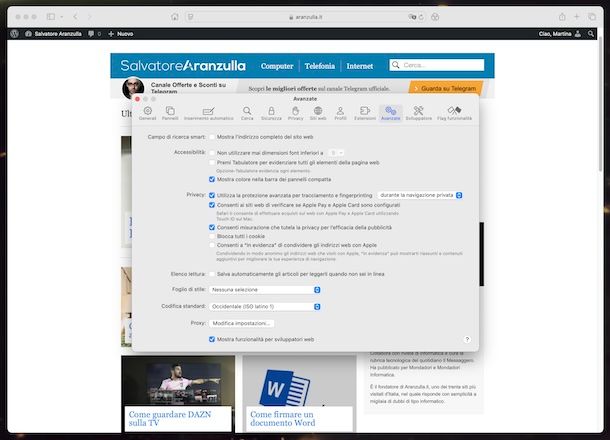Image resolution: width=610 pixels, height=440 pixels.
Task: Open Codifica standard Occidentale dropdown
Action: tap(265, 307)
